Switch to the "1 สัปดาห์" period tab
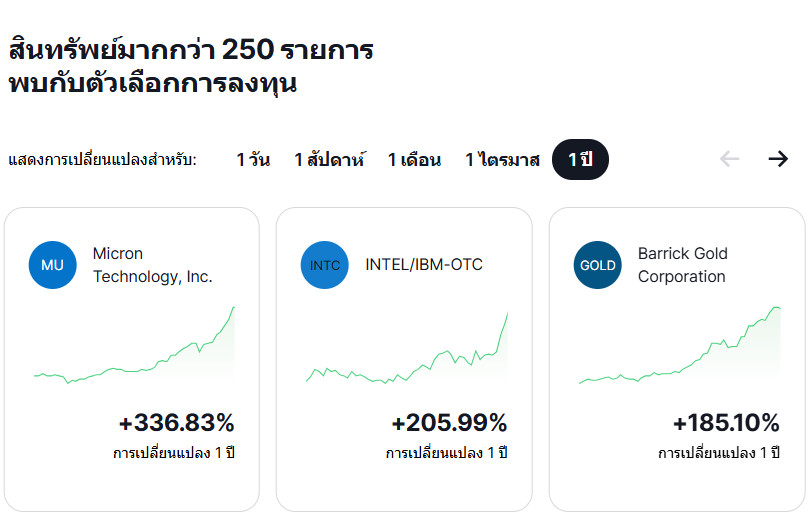Image resolution: width=810 pixels, height=530 pixels. 329,160
